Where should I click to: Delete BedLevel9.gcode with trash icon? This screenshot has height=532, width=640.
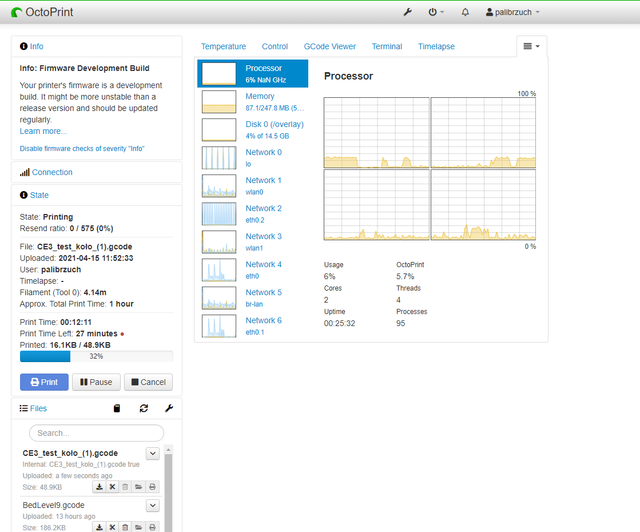pyautogui.click(x=125, y=527)
